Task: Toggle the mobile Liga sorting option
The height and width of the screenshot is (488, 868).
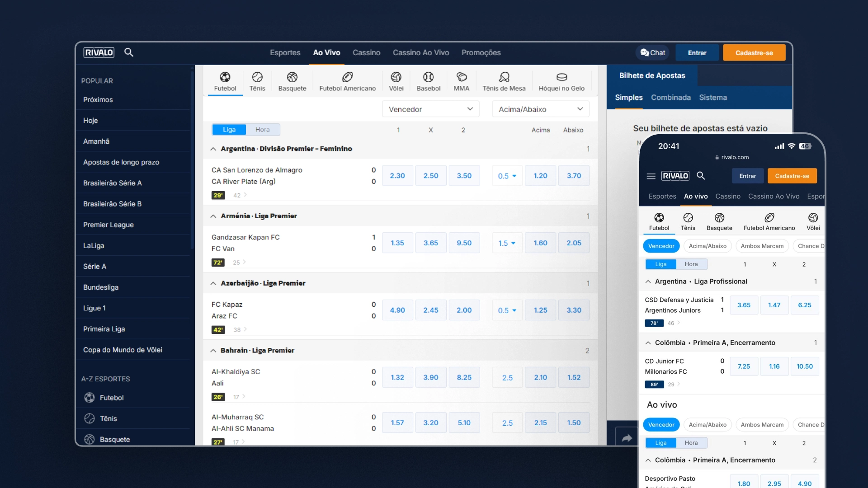Action: pos(660,264)
